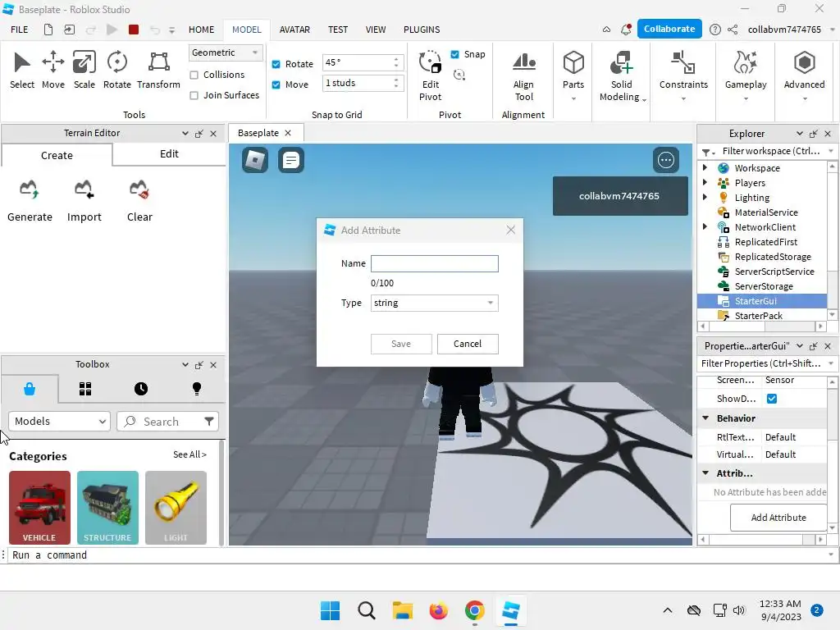This screenshot has height=630, width=840.
Task: Pick the Rotate tool
Action: [116, 70]
